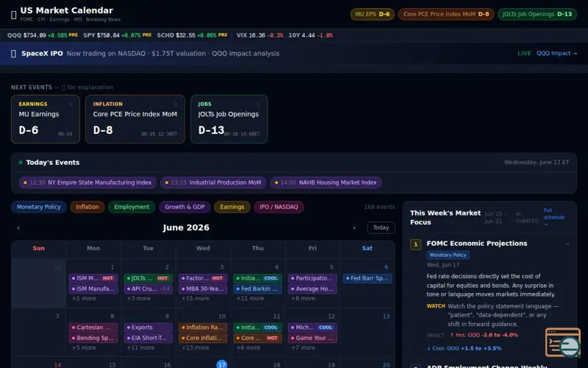Click the SPY $750.84 ticker quote
Viewport: 588px width, 368px height.
coord(117,35)
